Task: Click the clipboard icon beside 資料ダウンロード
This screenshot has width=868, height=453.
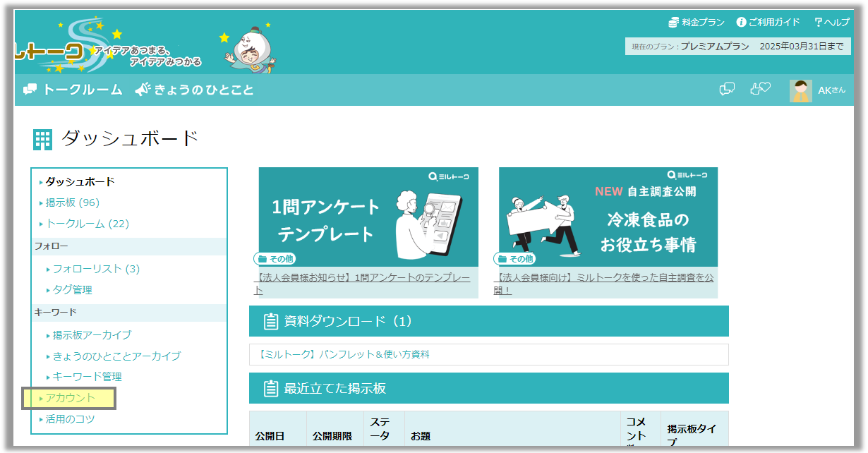Action: pyautogui.click(x=270, y=322)
